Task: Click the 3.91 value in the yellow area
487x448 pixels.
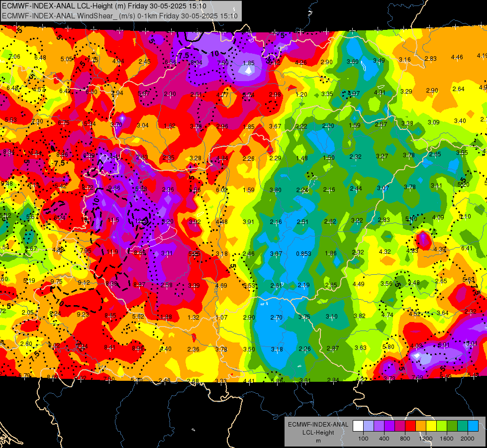Action: pyautogui.click(x=248, y=222)
